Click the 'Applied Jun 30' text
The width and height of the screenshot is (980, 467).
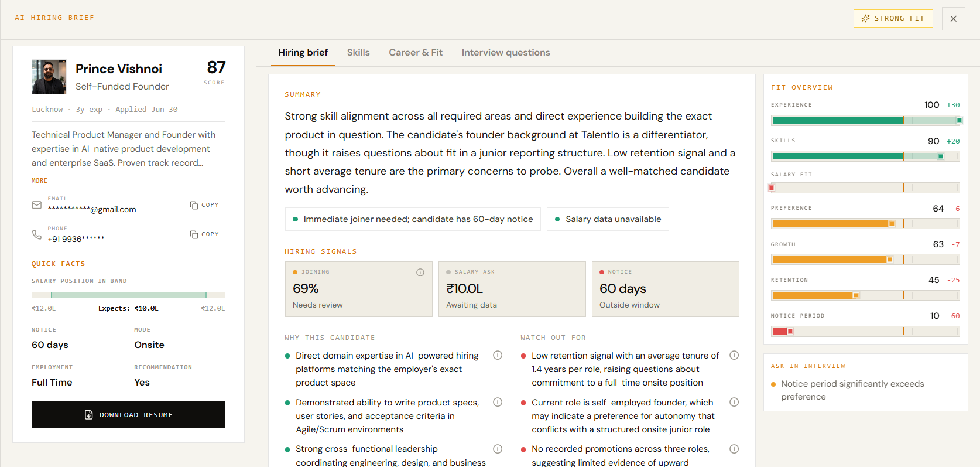pyautogui.click(x=146, y=110)
